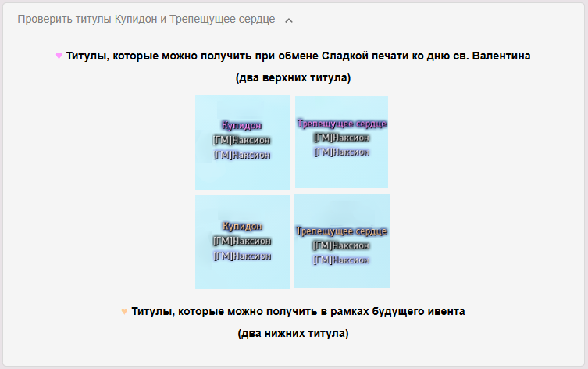Click text 'Титулы, которые можно получить в рамках будущего ивента'
Image resolution: width=588 pixels, height=369 pixels.
click(x=298, y=312)
